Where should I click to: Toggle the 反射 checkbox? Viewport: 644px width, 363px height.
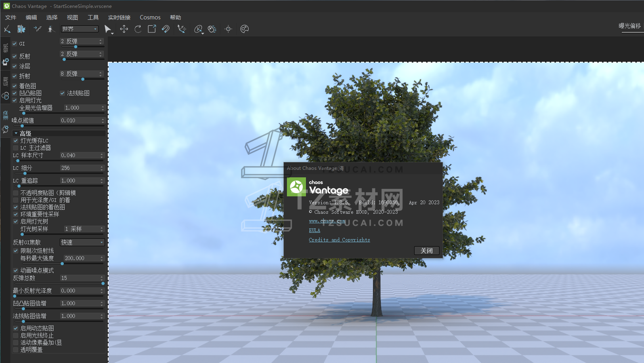tap(15, 56)
